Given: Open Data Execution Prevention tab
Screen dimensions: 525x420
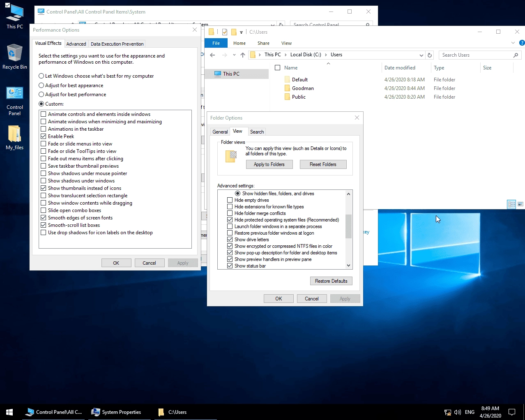Looking at the screenshot, I should [117, 44].
